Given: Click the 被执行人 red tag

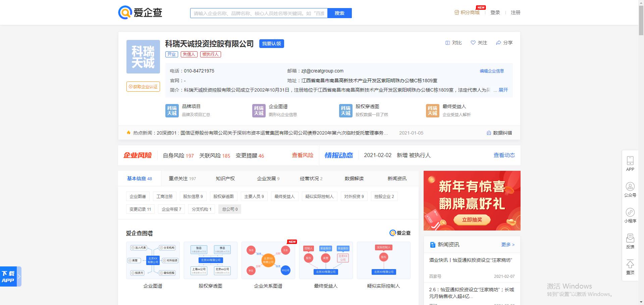Looking at the screenshot, I should [211, 54].
